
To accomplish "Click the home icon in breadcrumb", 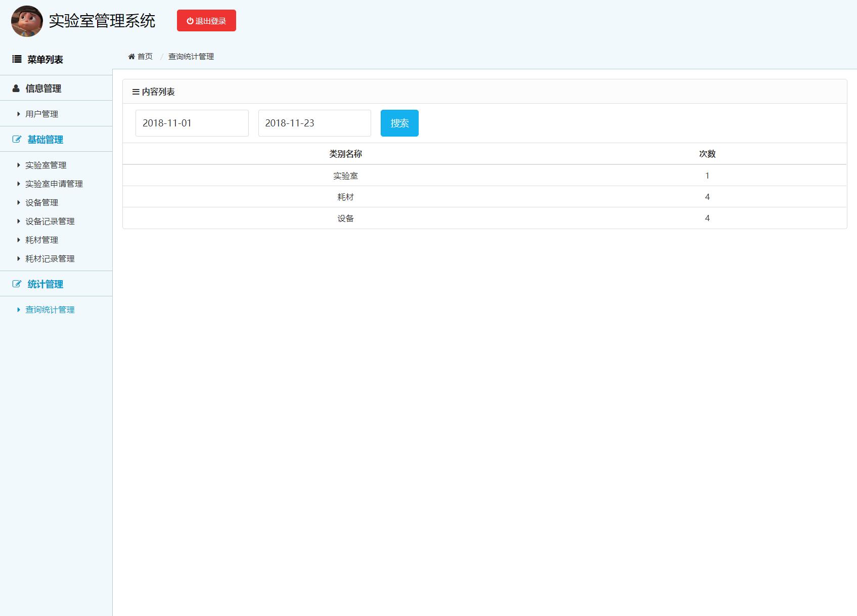I will coord(131,56).
